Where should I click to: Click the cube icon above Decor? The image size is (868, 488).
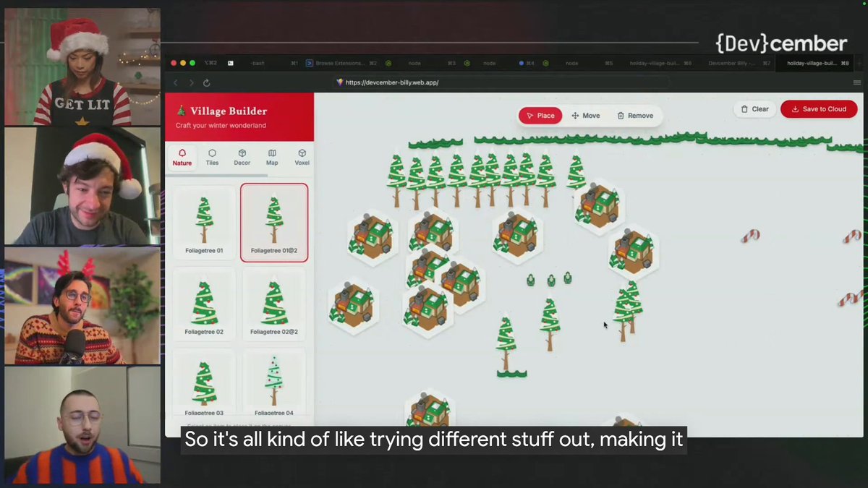pos(242,153)
